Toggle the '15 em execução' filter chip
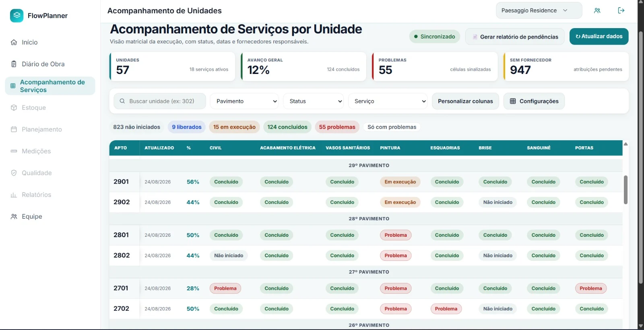 click(234, 127)
